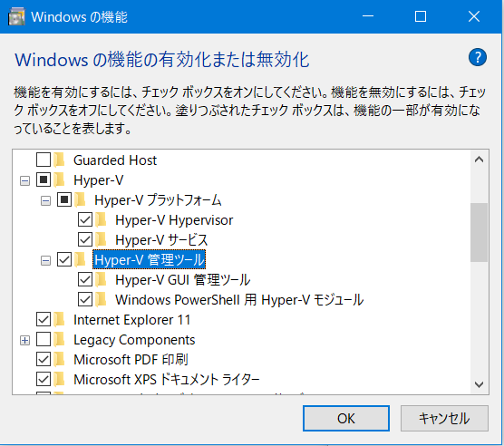504x446 pixels.
Task: Collapse the top-level Hyper-V tree node
Action: click(x=24, y=181)
